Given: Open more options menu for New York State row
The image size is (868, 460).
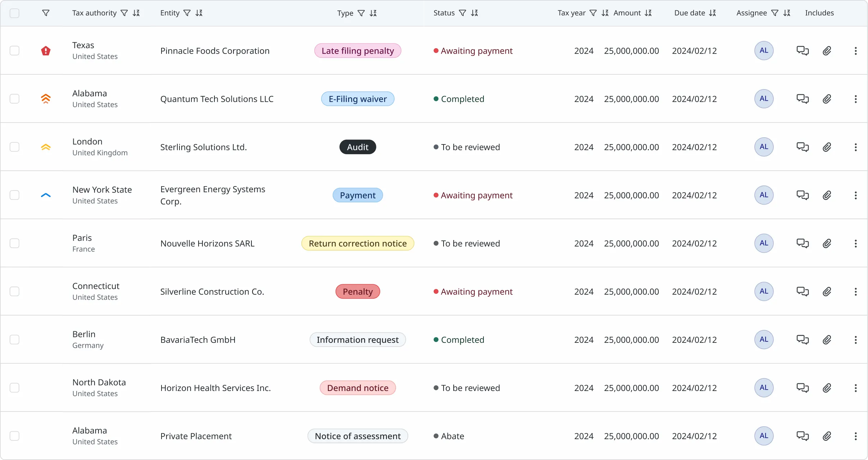Looking at the screenshot, I should pyautogui.click(x=855, y=195).
